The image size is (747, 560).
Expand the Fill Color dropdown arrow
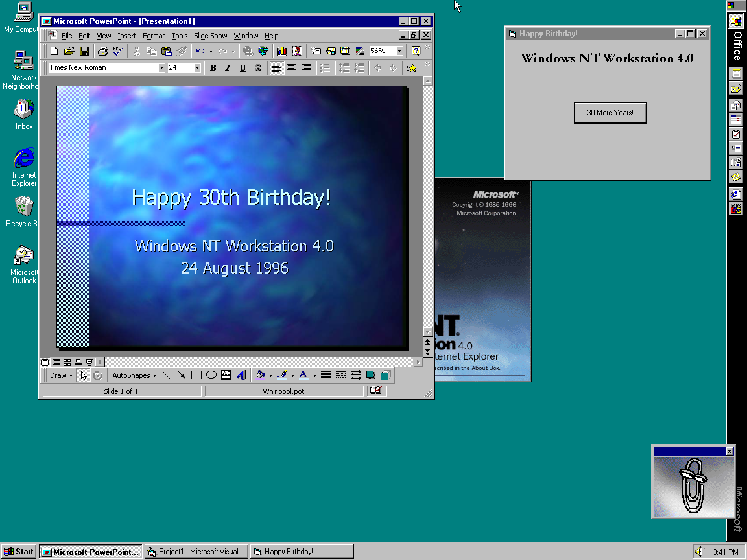(x=270, y=375)
